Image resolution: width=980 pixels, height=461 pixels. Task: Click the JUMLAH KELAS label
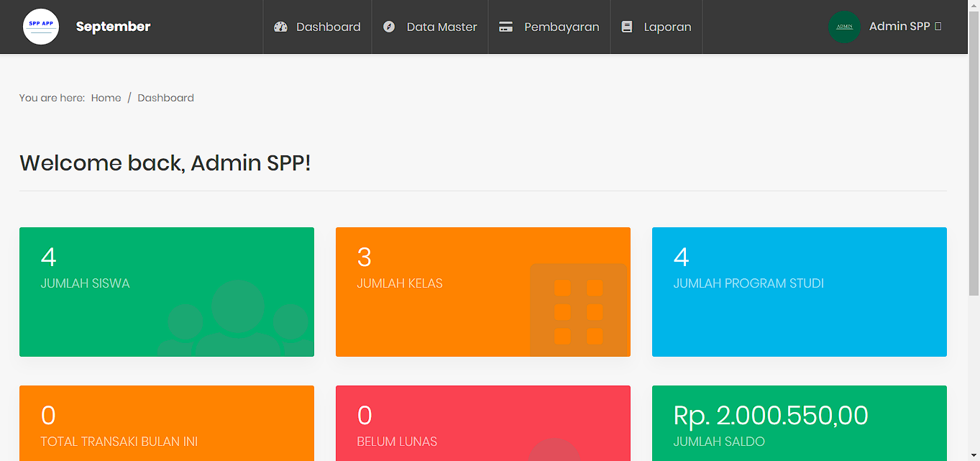click(400, 283)
